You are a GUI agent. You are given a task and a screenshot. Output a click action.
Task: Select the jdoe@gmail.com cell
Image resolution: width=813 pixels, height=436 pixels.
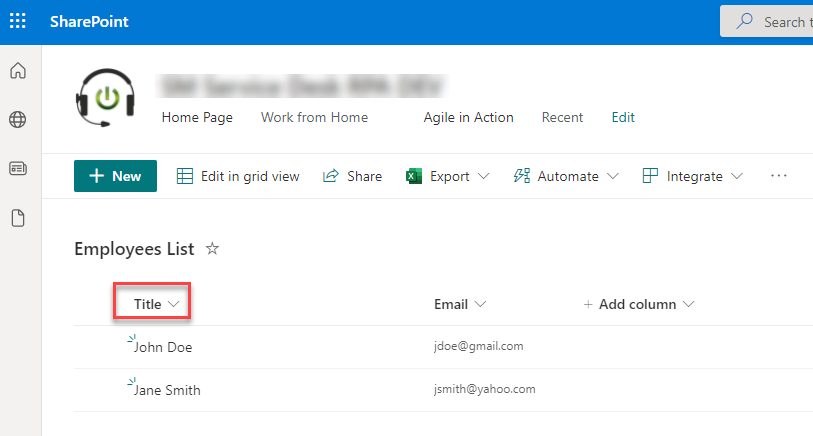(479, 346)
